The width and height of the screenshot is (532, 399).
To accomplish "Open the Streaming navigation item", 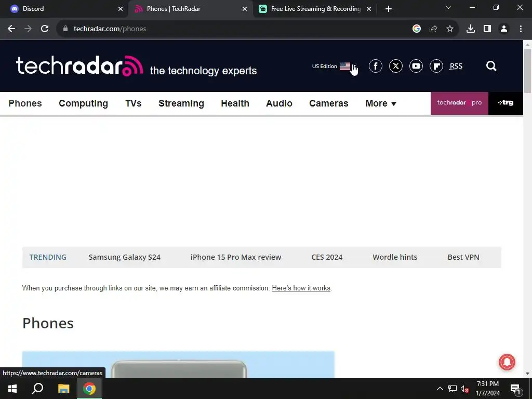I will [181, 103].
